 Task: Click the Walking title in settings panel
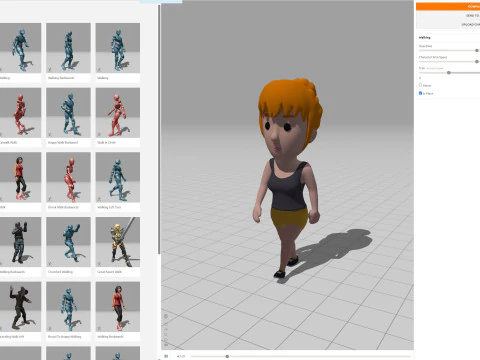point(424,38)
